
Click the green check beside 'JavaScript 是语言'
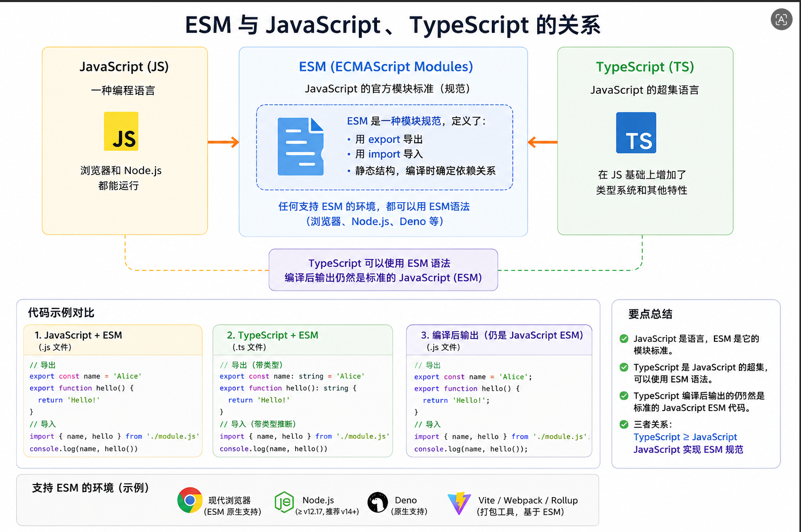pos(624,339)
